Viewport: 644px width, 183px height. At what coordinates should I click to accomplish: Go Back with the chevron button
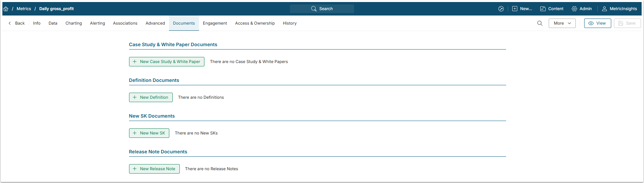click(x=17, y=23)
